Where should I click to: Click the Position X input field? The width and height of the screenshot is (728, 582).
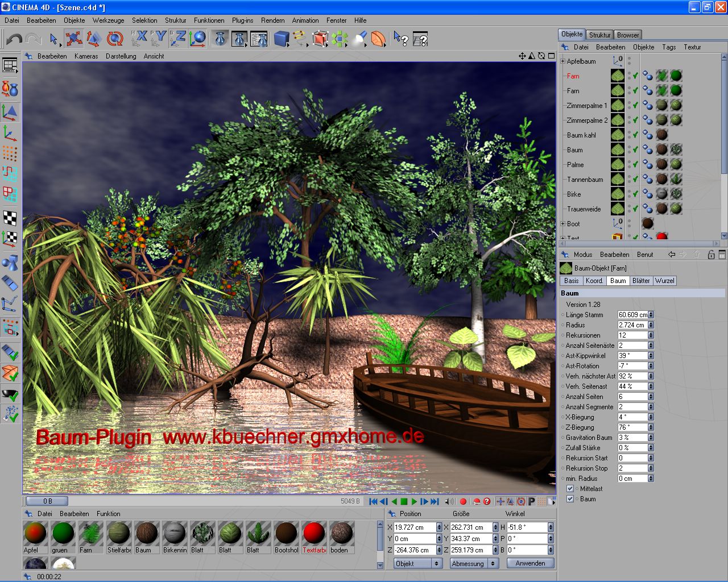pos(414,527)
